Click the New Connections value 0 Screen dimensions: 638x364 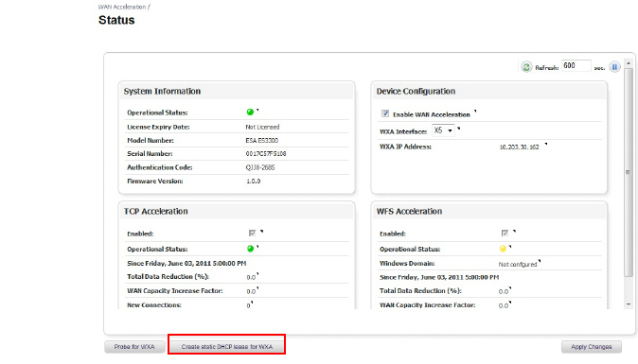click(x=248, y=305)
